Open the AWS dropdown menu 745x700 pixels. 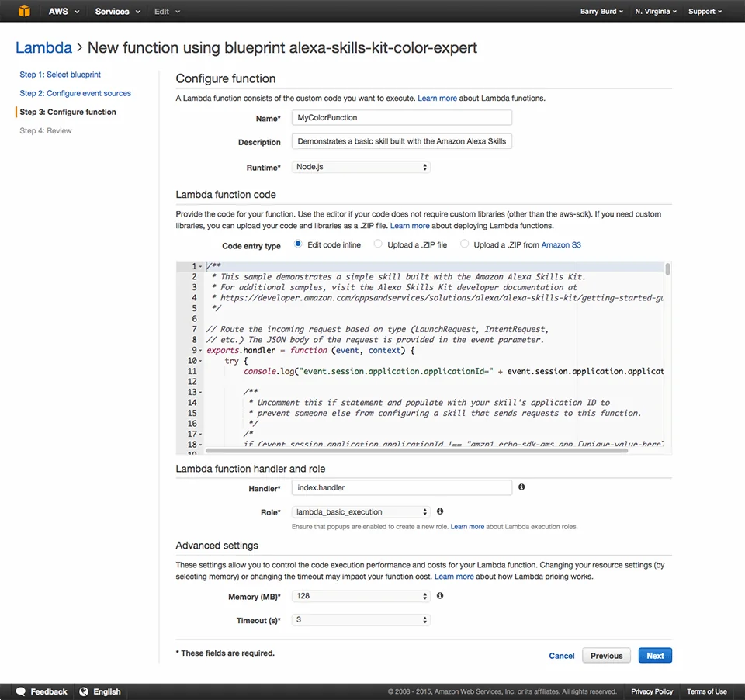click(x=64, y=12)
